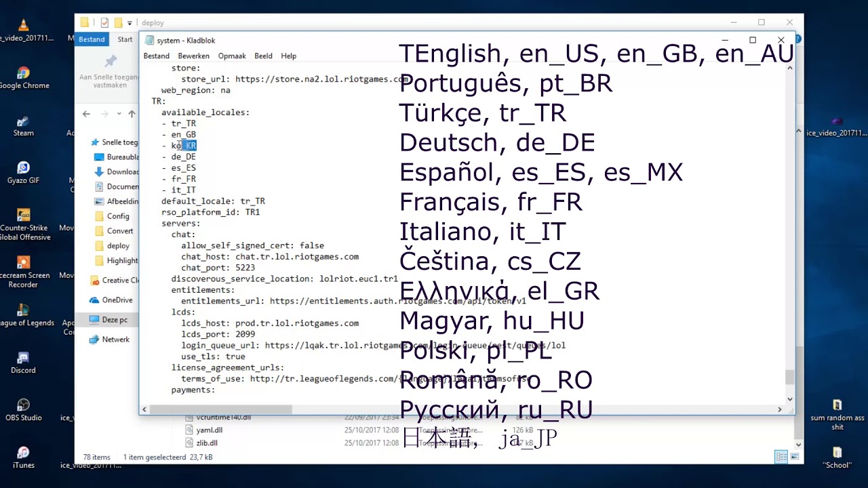Open the recent locations dropdown in Explorer
Screen dimensions: 868x488
point(119,114)
